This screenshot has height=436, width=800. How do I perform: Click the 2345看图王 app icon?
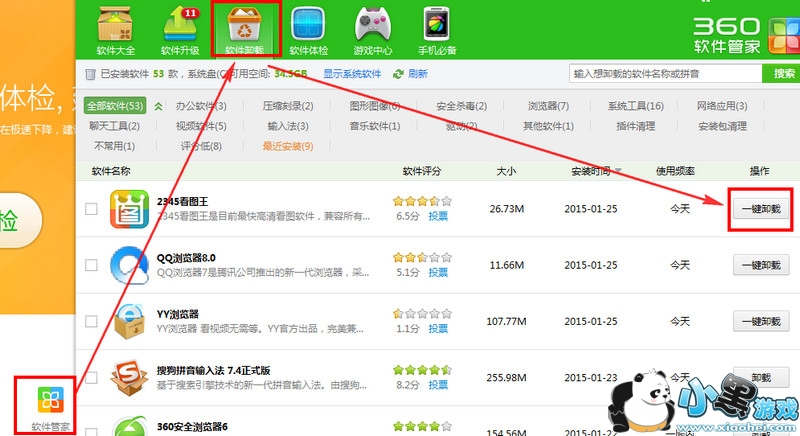pos(129,209)
